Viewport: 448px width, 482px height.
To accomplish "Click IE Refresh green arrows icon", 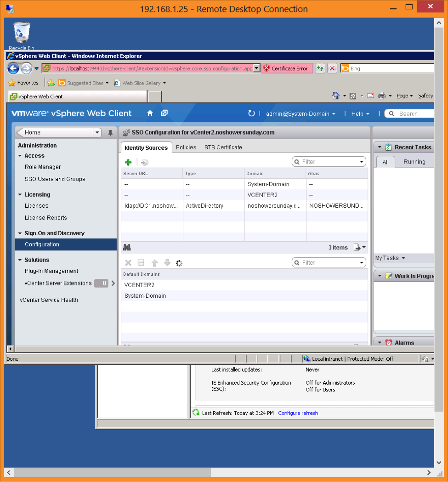I will click(x=320, y=68).
